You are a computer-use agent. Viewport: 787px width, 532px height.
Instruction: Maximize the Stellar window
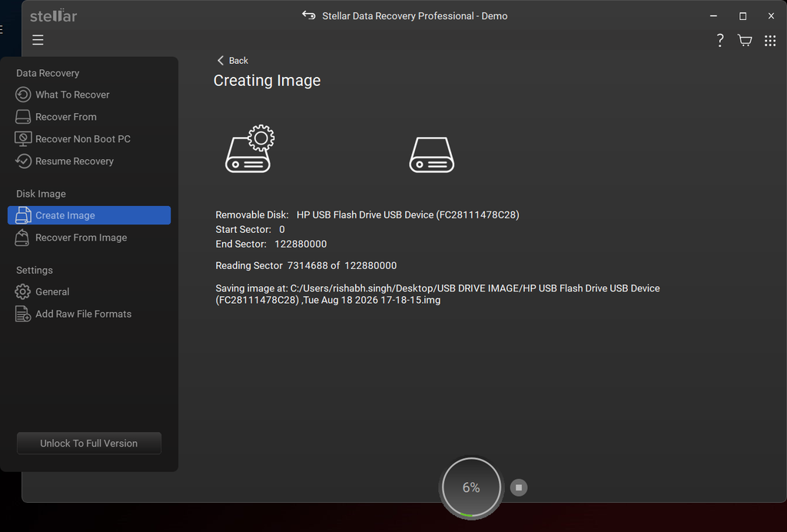(x=742, y=16)
